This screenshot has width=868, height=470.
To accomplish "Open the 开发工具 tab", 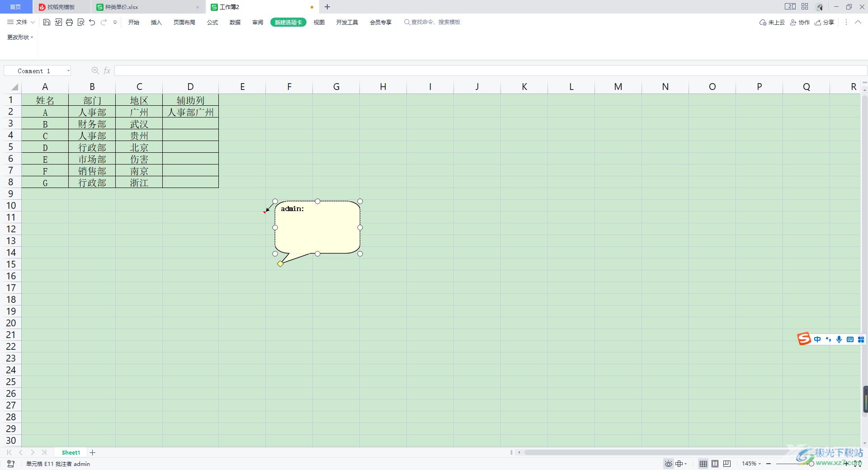I will (x=347, y=22).
